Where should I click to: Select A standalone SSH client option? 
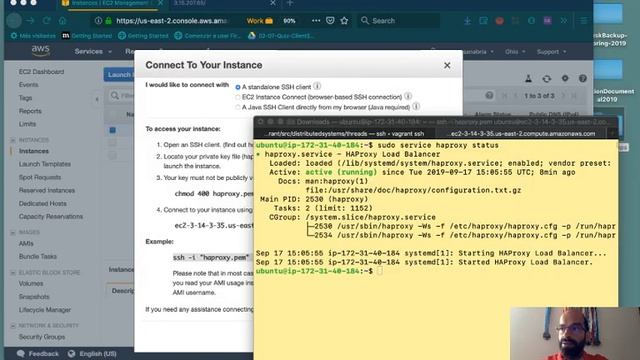click(x=238, y=87)
